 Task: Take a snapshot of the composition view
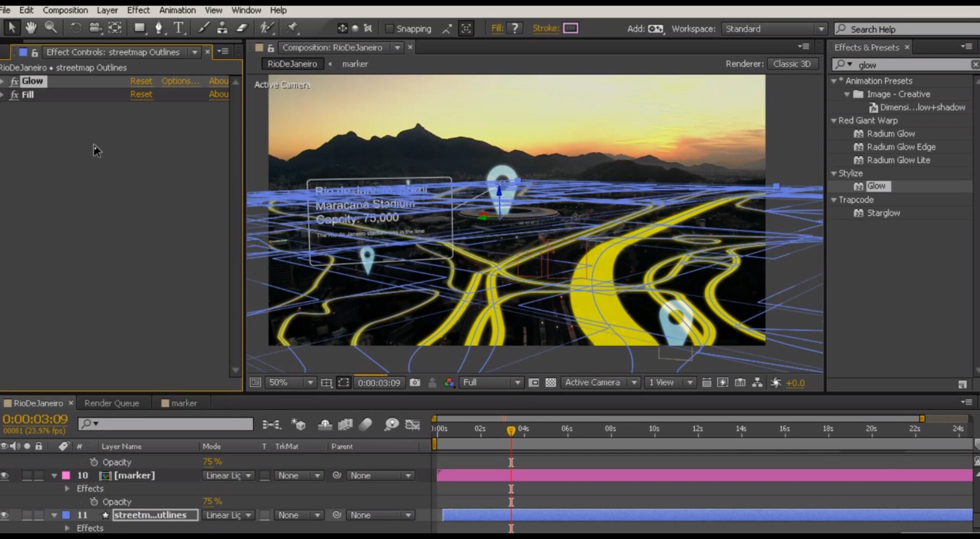[415, 382]
